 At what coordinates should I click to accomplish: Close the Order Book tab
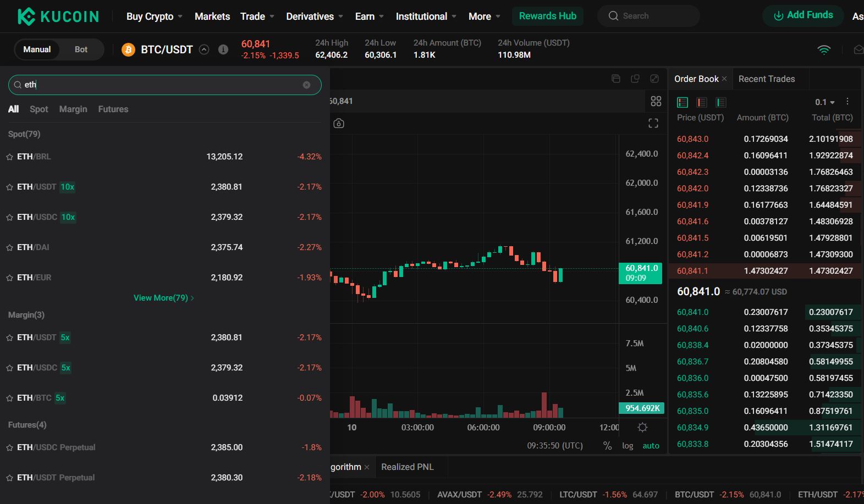pyautogui.click(x=724, y=79)
